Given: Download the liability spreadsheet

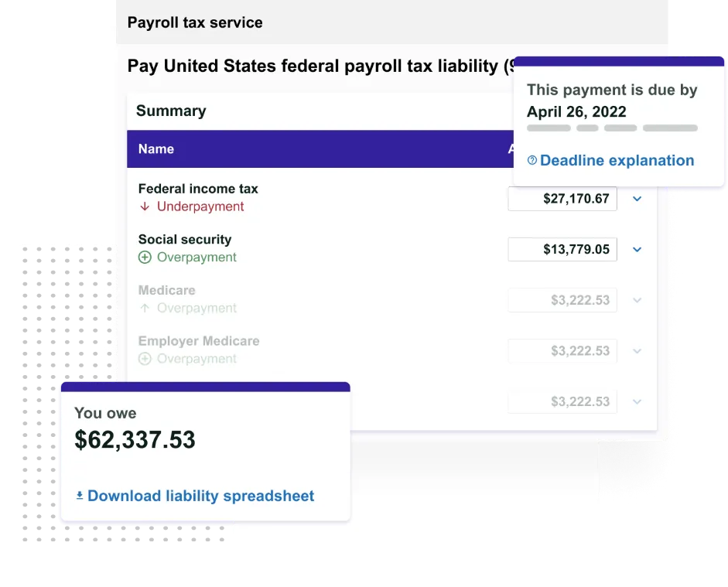Looking at the screenshot, I should 201,495.
